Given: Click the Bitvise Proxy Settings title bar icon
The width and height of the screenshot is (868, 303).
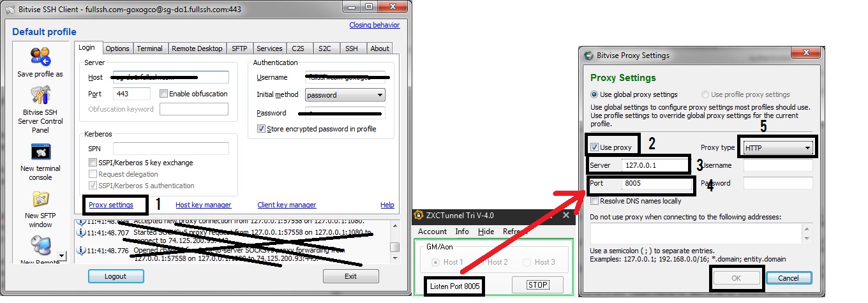Looking at the screenshot, I should pos(588,55).
